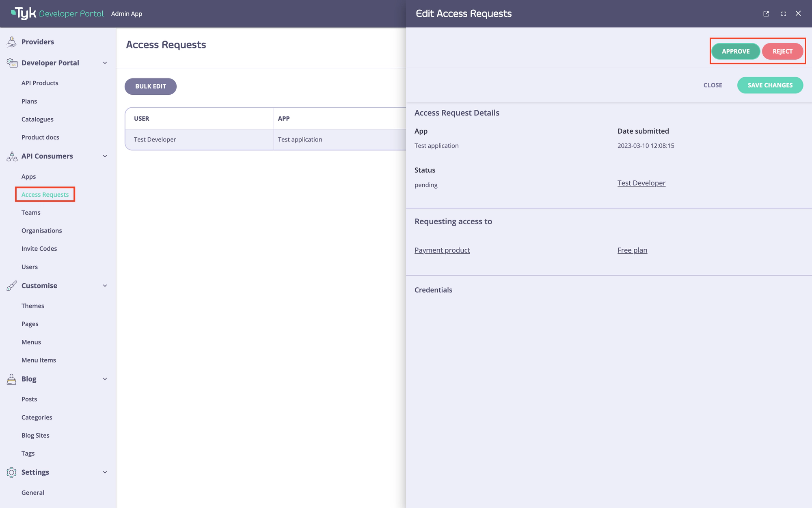Viewport: 812px width, 508px height.
Task: Click the Settings gear icon
Action: pos(12,472)
